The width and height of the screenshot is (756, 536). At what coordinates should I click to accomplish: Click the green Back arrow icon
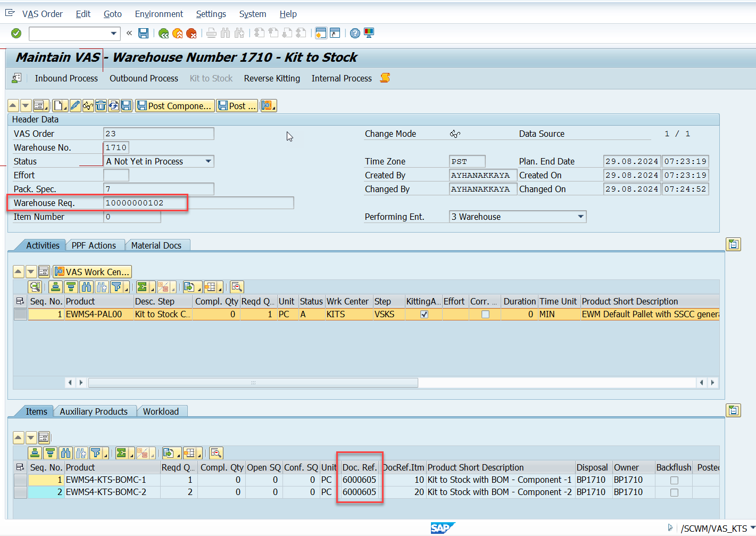coord(164,34)
